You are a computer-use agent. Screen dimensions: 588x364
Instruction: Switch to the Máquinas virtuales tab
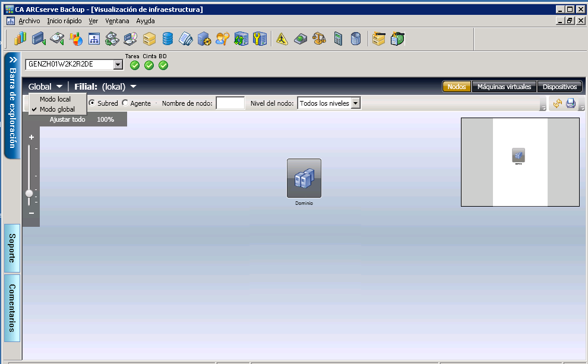click(x=504, y=87)
